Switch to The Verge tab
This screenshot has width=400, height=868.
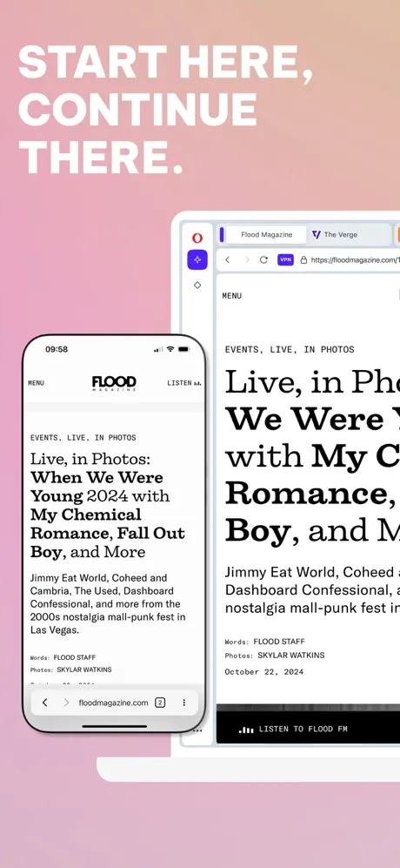pos(349,235)
